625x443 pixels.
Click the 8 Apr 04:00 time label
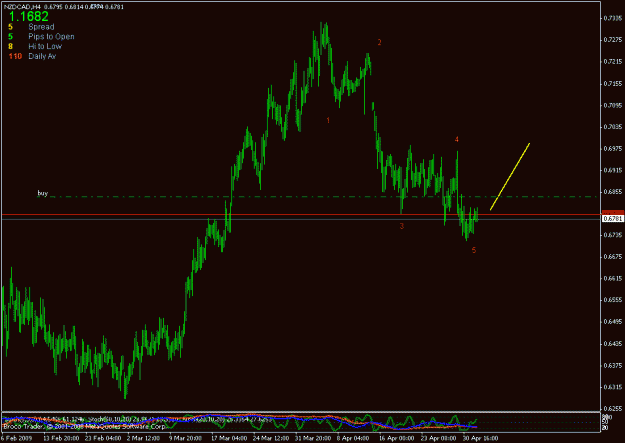click(x=353, y=438)
